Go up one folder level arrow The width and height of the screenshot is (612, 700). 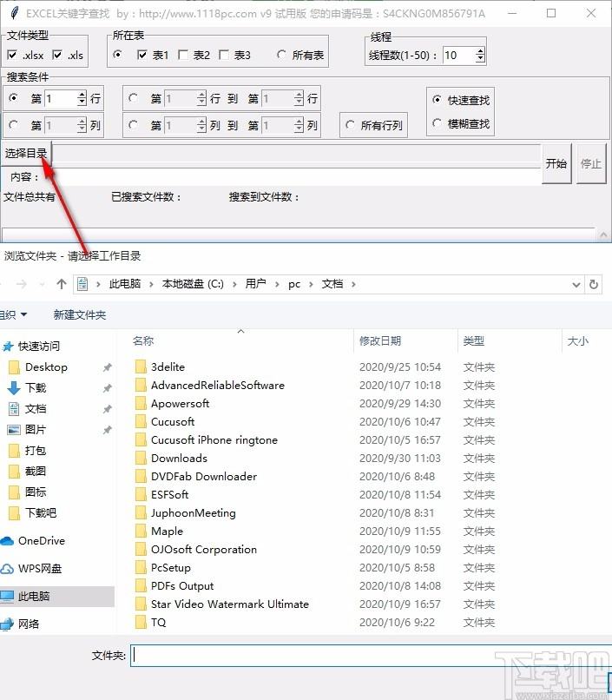(62, 284)
